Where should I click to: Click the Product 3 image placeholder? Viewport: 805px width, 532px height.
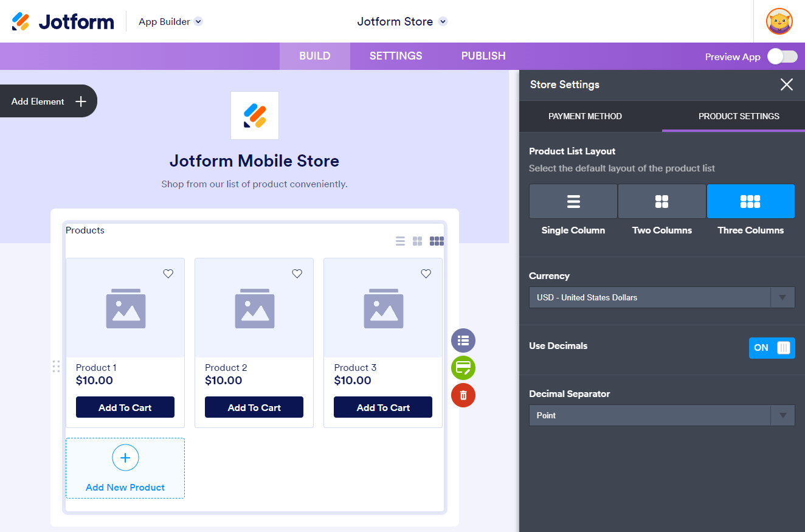pos(383,308)
